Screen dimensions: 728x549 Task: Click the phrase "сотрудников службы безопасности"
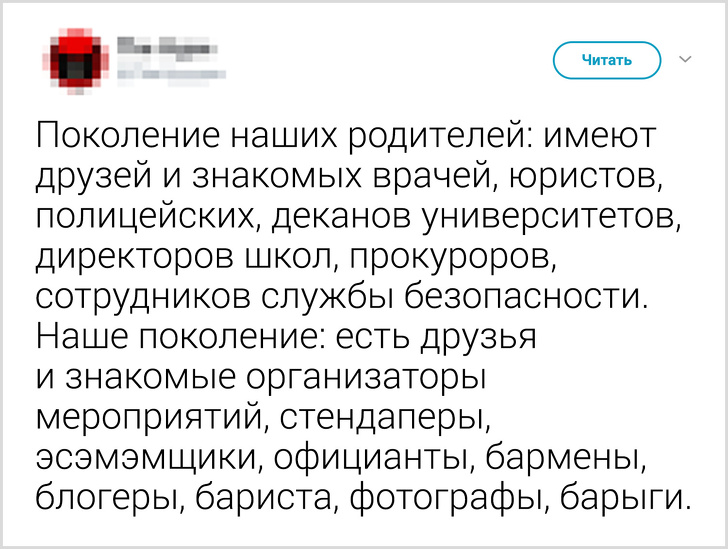[340, 300]
